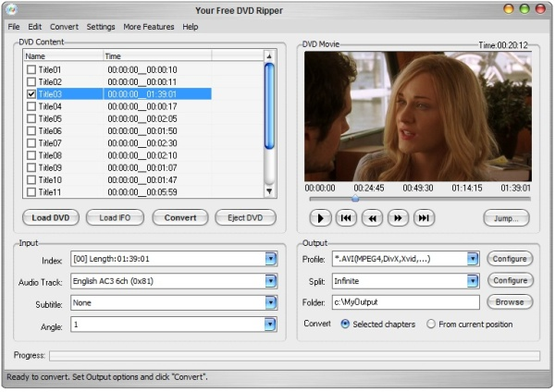Check the Title01 checkbox
555x392 pixels.
(x=31, y=69)
